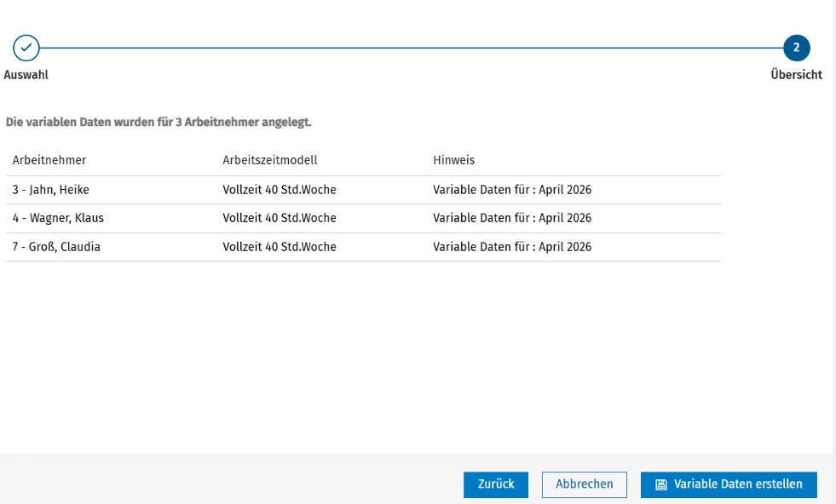Click the Auswahl step label
Viewport: 836px width, 504px height.
(x=26, y=75)
